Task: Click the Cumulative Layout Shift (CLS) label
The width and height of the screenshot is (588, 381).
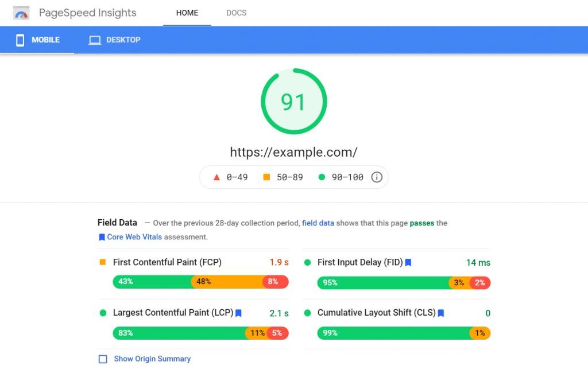Action: [377, 313]
